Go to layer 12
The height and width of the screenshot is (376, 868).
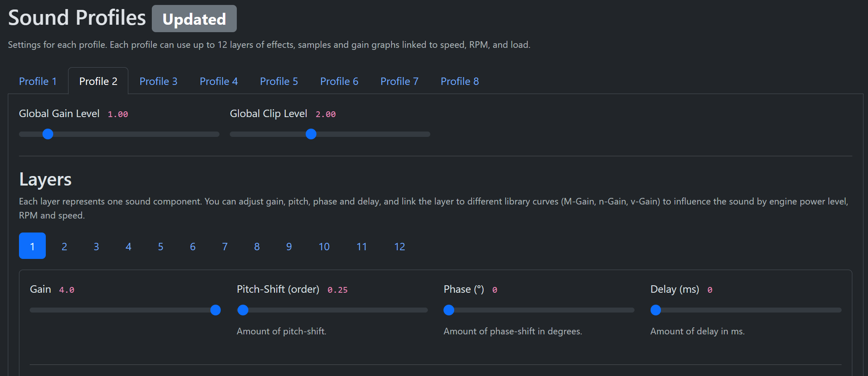[399, 247]
